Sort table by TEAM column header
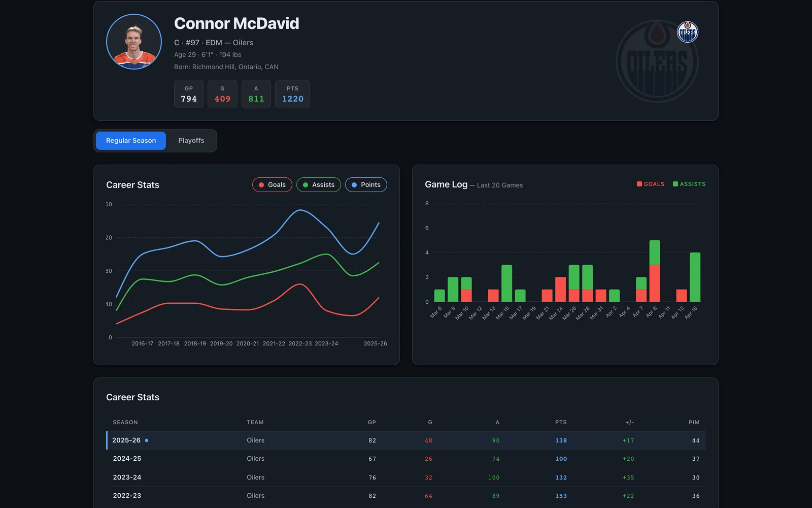812x508 pixels. click(x=255, y=423)
